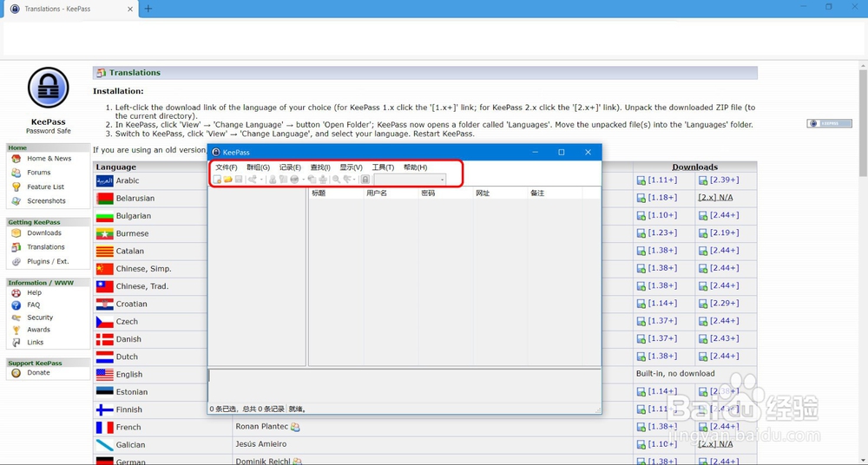The height and width of the screenshot is (465, 868).
Task: Open the 查找(I) menu
Action: click(320, 167)
